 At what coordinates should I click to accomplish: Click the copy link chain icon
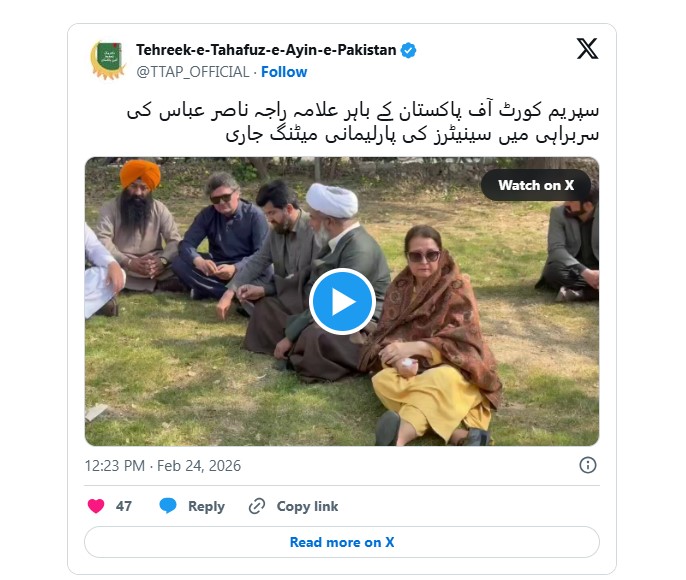click(x=257, y=506)
